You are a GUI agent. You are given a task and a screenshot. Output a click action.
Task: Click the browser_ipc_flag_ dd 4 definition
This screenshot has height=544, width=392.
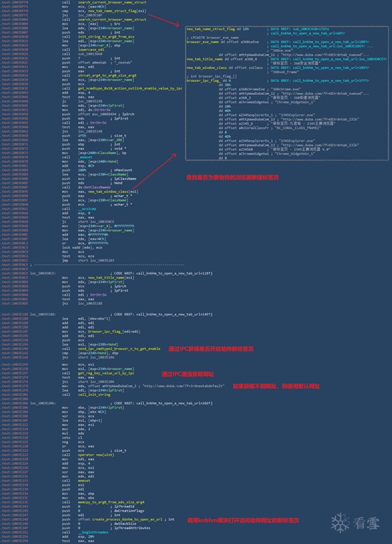pos(209,81)
